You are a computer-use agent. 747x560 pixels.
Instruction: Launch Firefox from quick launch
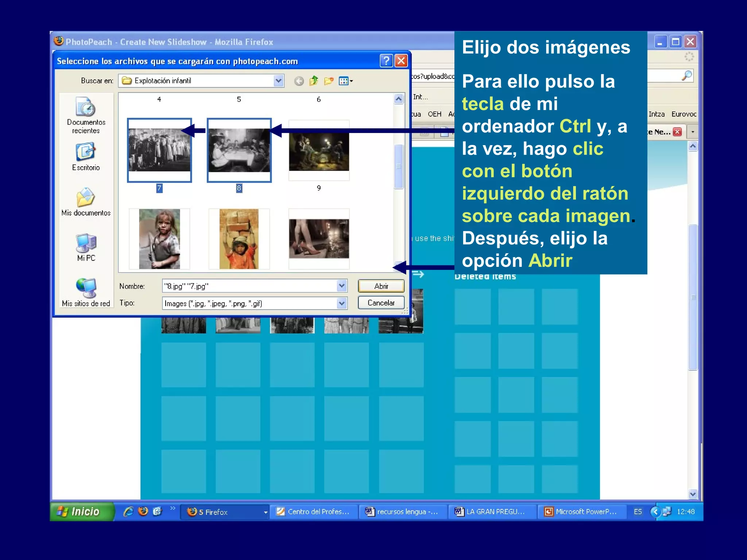click(143, 512)
